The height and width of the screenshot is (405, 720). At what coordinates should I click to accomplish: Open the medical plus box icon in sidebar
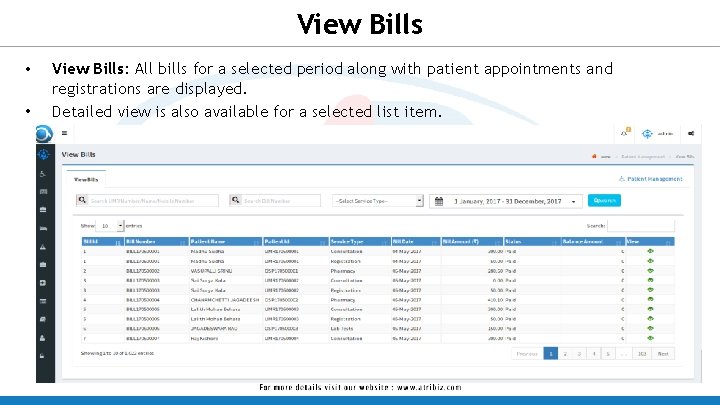43,283
